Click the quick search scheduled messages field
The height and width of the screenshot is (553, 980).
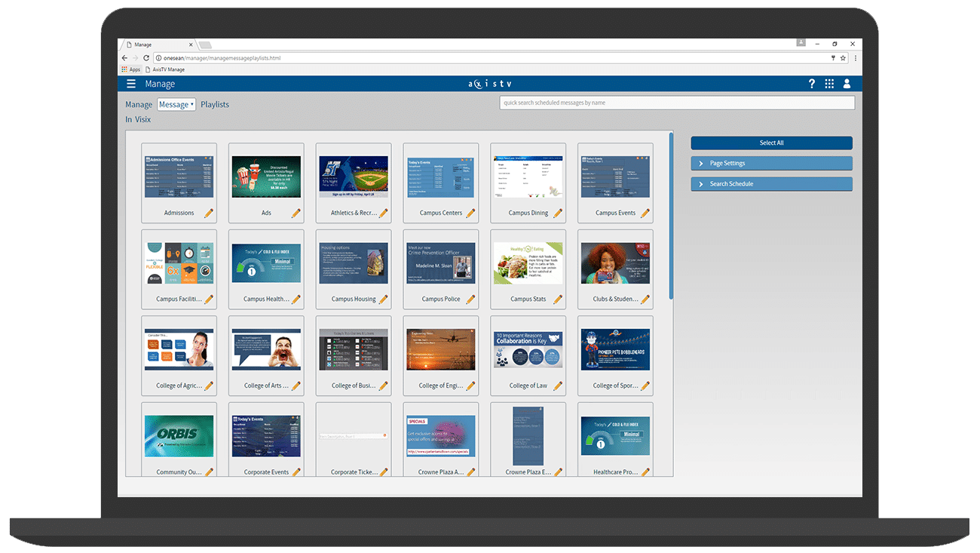tap(676, 102)
